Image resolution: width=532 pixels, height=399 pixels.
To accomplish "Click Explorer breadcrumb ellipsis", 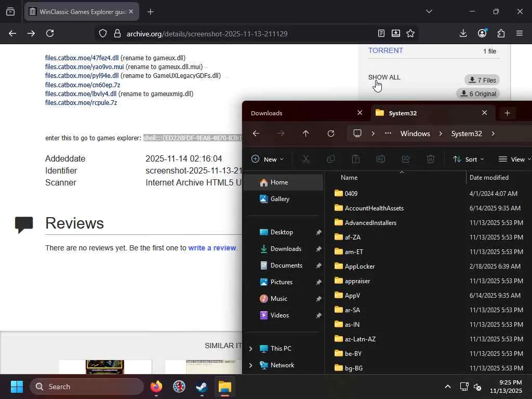I will point(388,134).
